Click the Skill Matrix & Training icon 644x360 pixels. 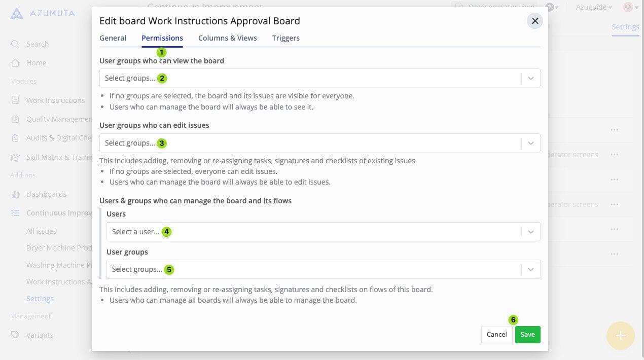(x=15, y=157)
